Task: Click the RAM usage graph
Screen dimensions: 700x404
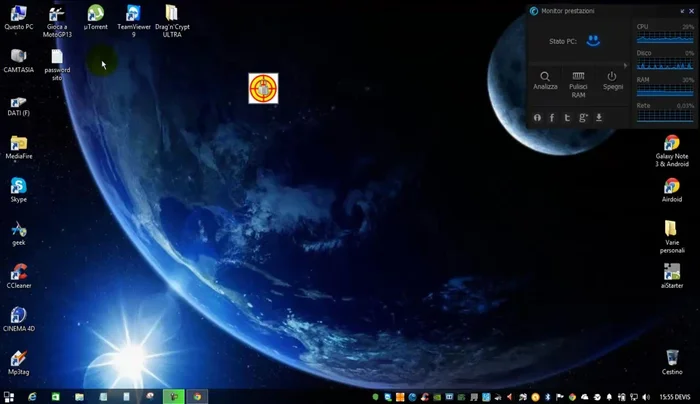Action: coord(665,90)
